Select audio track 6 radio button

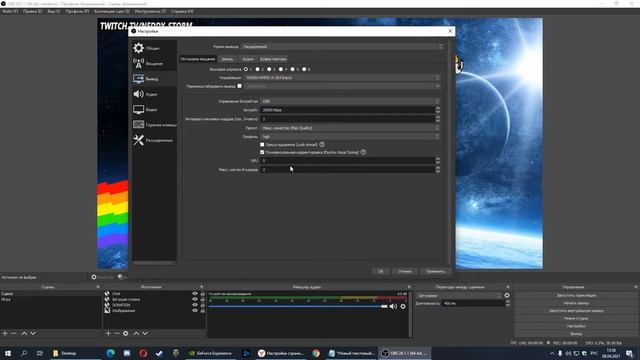(304, 69)
